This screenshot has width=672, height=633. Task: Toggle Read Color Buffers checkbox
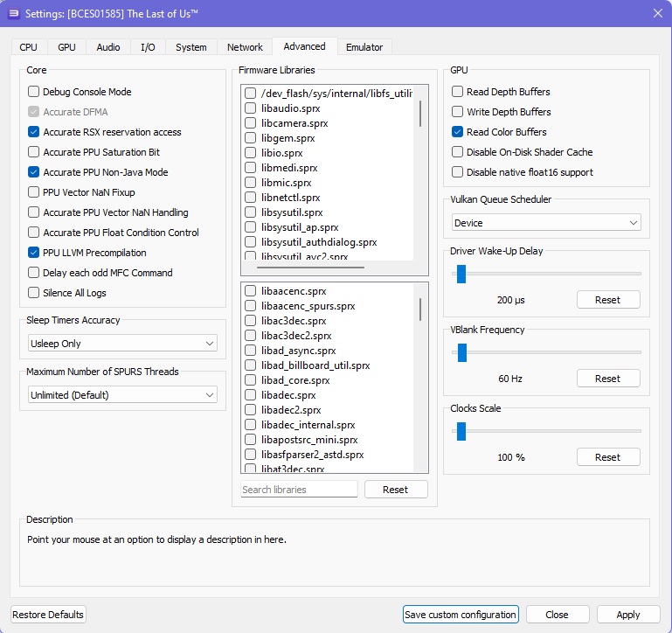458,132
